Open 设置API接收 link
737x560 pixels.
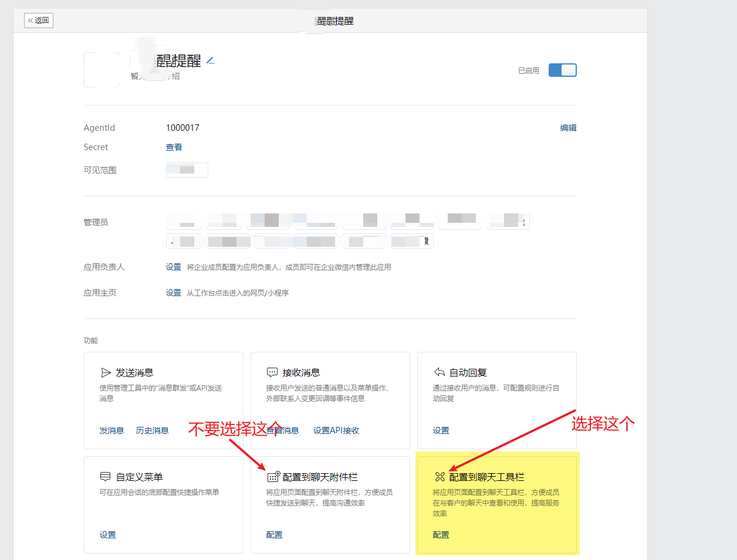336,430
